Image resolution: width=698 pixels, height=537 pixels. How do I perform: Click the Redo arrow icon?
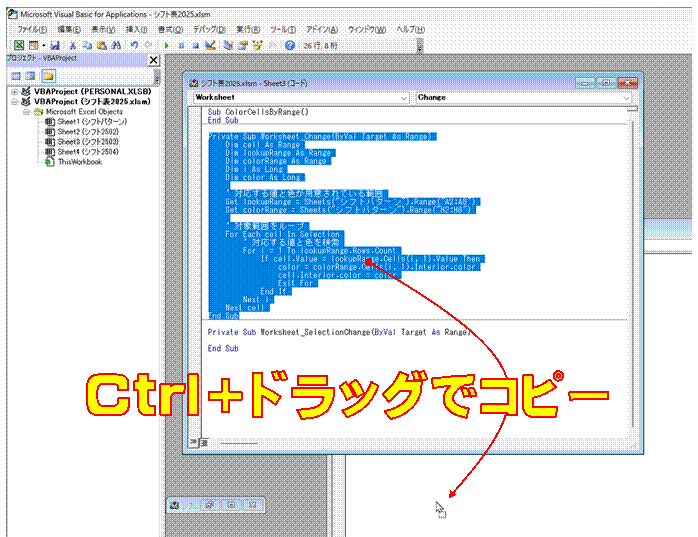149,45
